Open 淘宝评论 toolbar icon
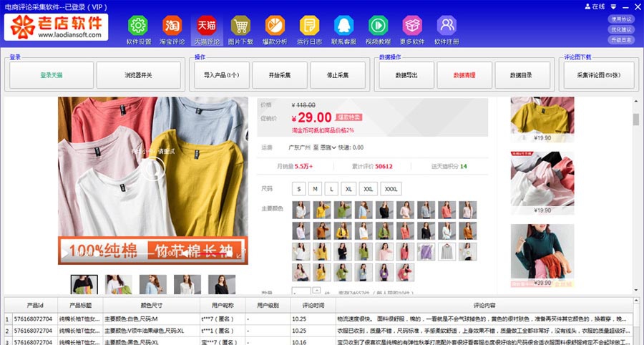 tap(172, 26)
